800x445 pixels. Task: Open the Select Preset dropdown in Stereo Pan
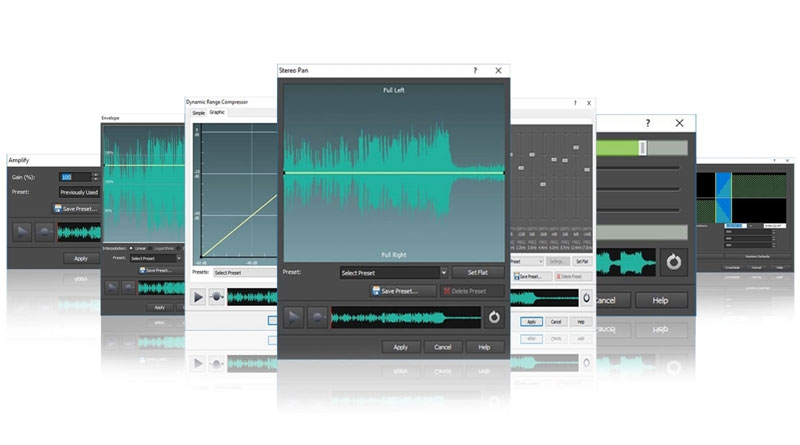(393, 273)
